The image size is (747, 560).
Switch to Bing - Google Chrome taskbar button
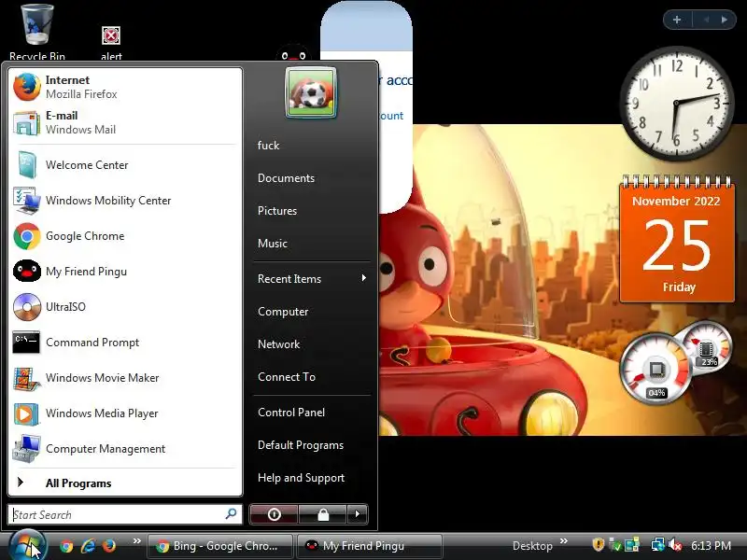point(220,546)
